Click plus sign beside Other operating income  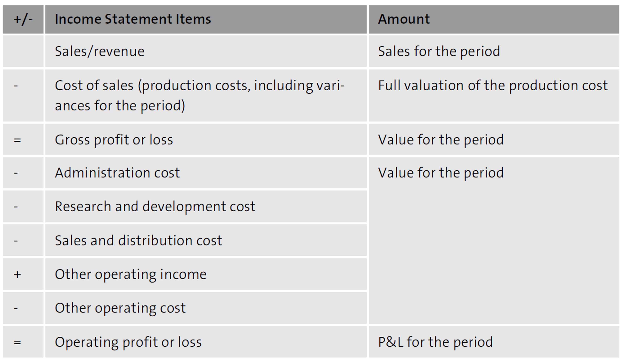point(17,274)
